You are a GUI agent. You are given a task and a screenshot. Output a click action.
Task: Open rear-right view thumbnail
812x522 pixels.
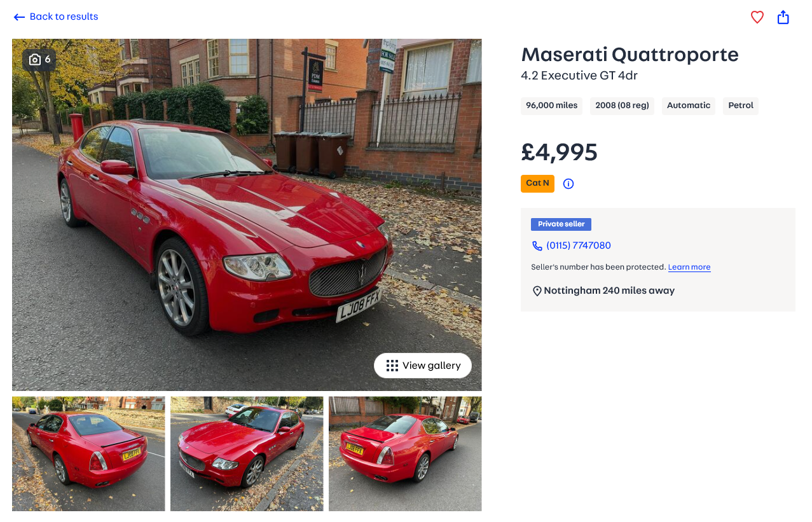(405, 454)
